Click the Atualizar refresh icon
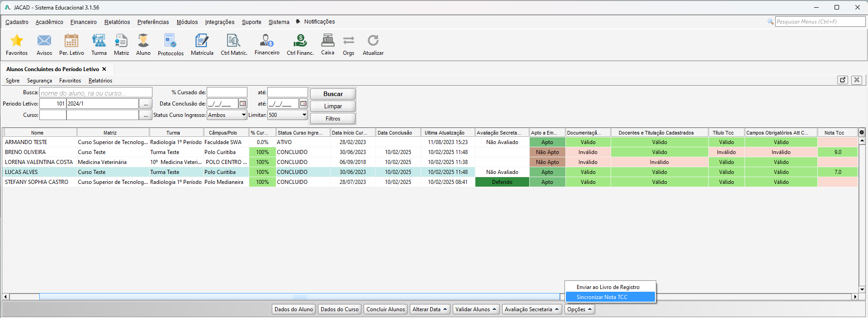The image size is (868, 318). click(x=373, y=41)
